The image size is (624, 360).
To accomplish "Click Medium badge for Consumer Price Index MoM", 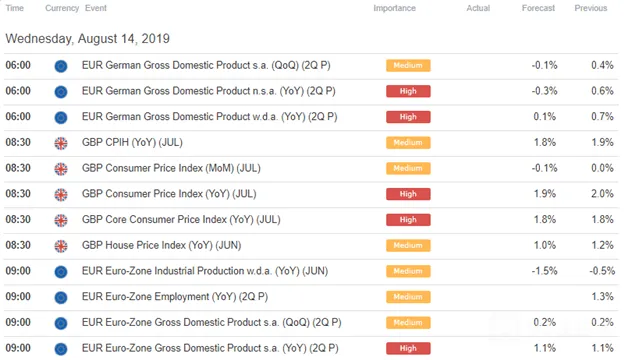I will point(408,168).
